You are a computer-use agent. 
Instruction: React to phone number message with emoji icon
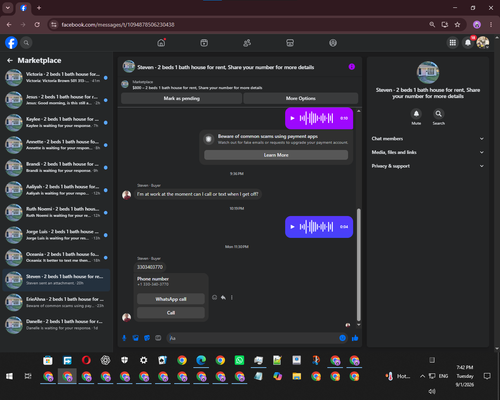pos(214,297)
